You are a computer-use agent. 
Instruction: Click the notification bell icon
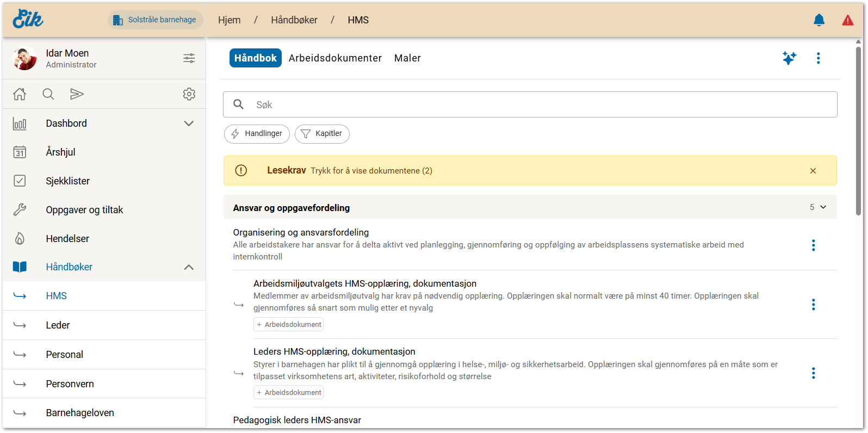[819, 20]
